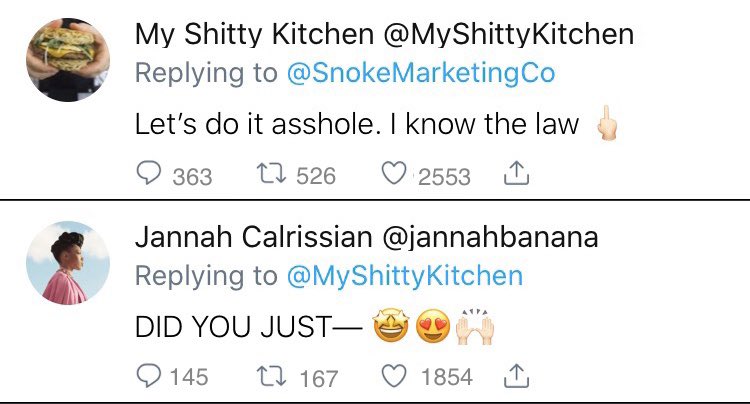Reply to Jannah Calrissian's tweet

click(149, 375)
